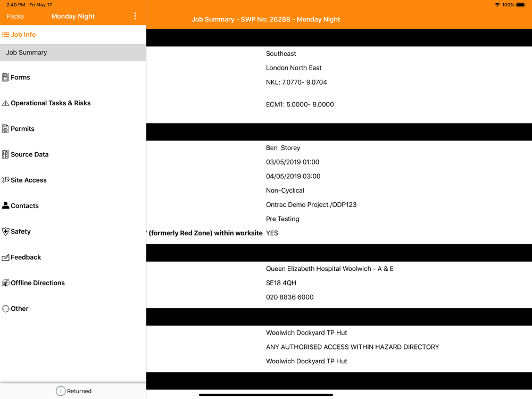Tap the phone number 020 8836 6000
This screenshot has width=532, height=399.
point(290,297)
